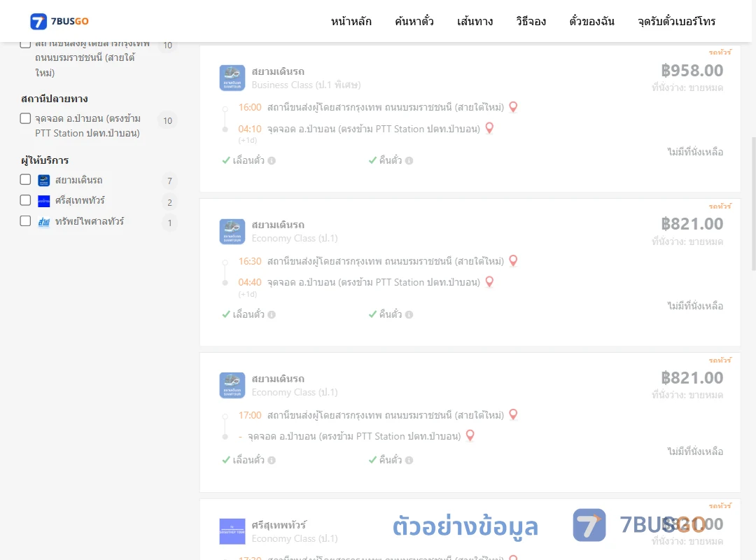Click count badge 1 beside ทรัพย์ไพศาลทัวร์
Image resolution: width=756 pixels, height=560 pixels.
point(169,223)
